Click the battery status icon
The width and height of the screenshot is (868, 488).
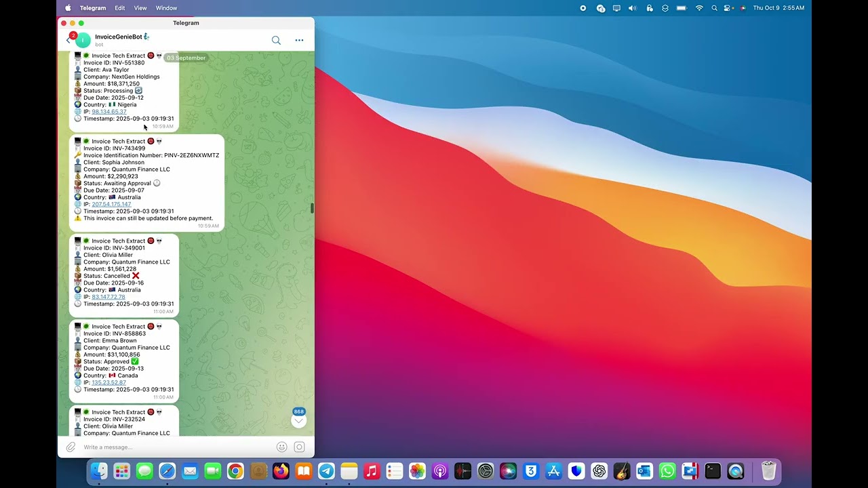point(682,8)
